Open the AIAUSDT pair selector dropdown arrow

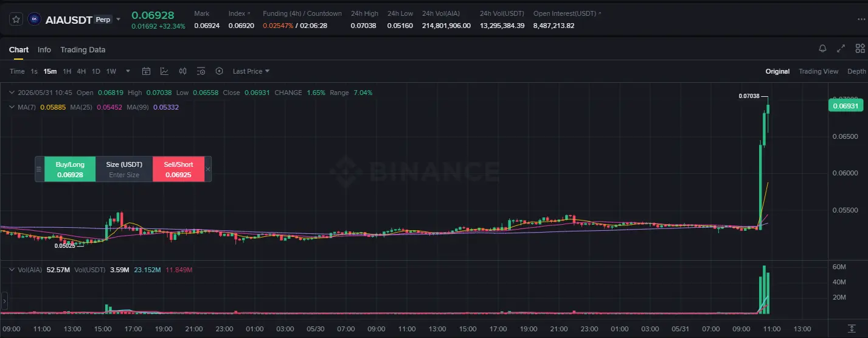[x=119, y=19]
